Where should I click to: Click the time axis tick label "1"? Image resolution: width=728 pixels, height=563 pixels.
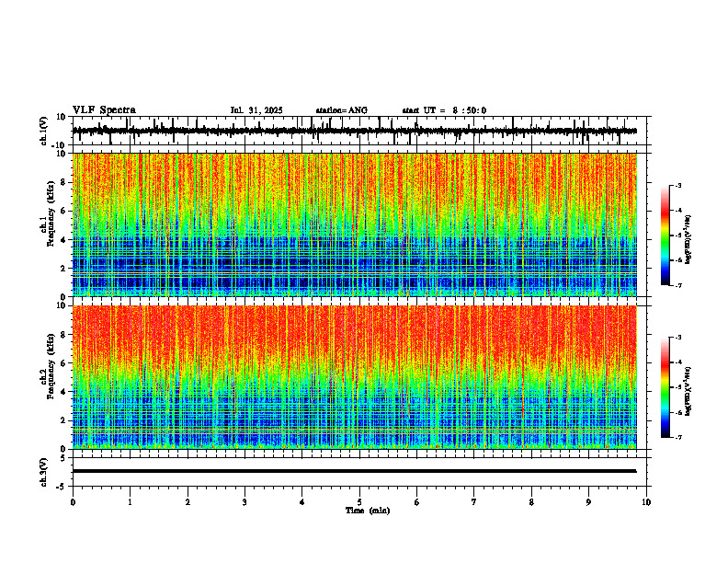point(130,502)
